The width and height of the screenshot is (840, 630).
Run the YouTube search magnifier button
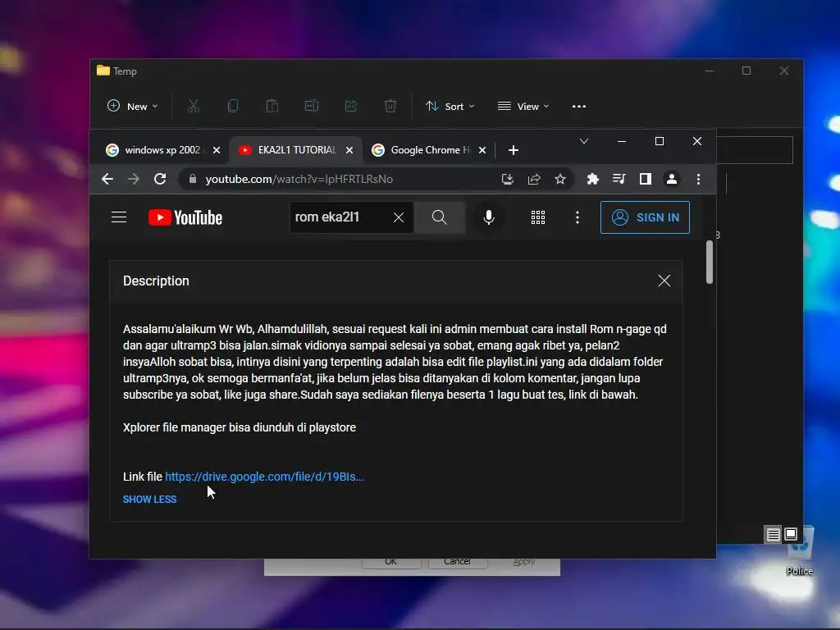pyautogui.click(x=440, y=217)
